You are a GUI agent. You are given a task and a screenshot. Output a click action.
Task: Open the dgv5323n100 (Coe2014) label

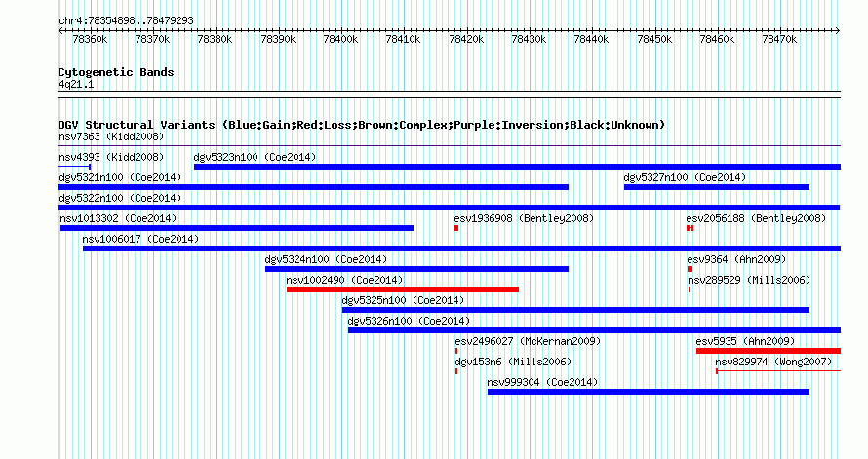point(255,157)
